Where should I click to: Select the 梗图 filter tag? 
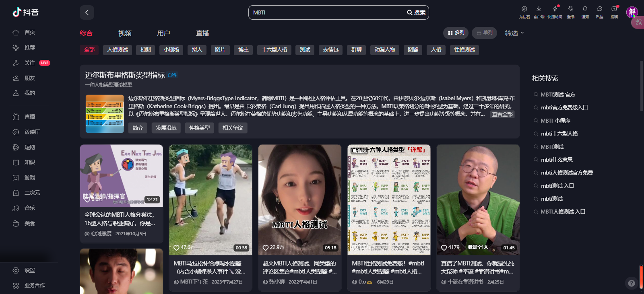point(146,49)
